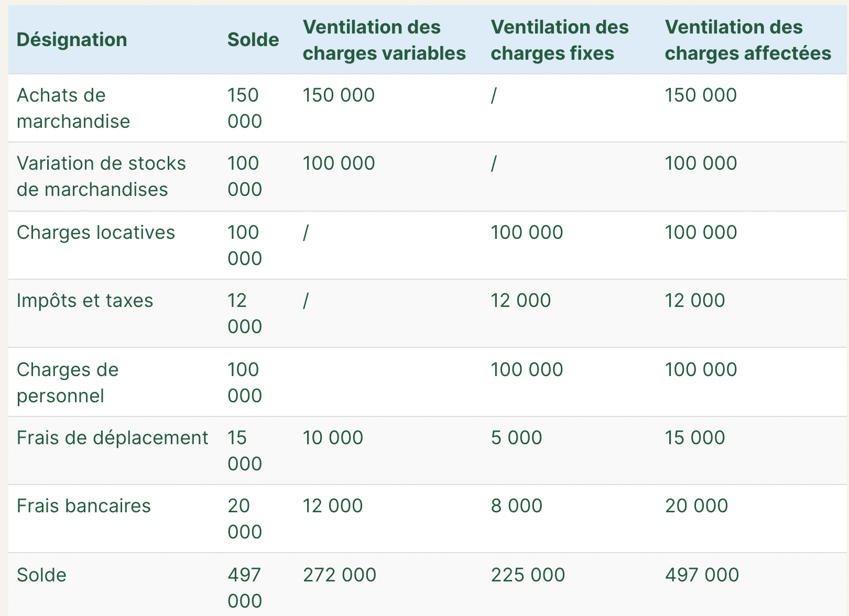Click Ventilation des charges variables header
Image resolution: width=849 pixels, height=616 pixels.
point(384,40)
